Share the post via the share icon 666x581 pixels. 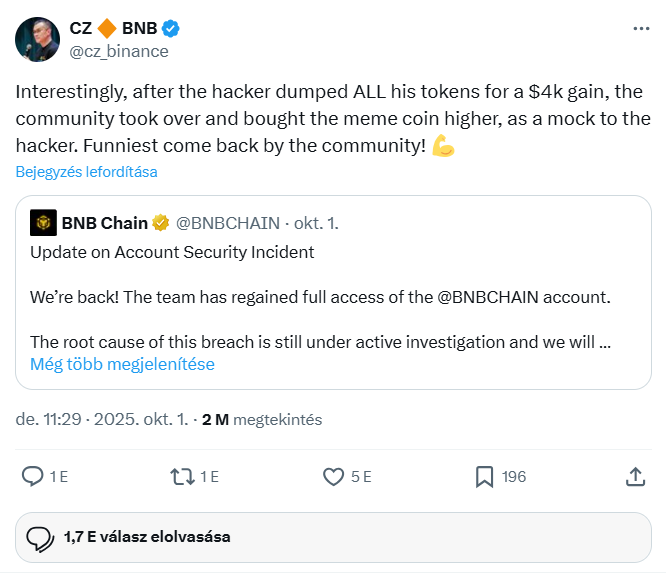634,477
